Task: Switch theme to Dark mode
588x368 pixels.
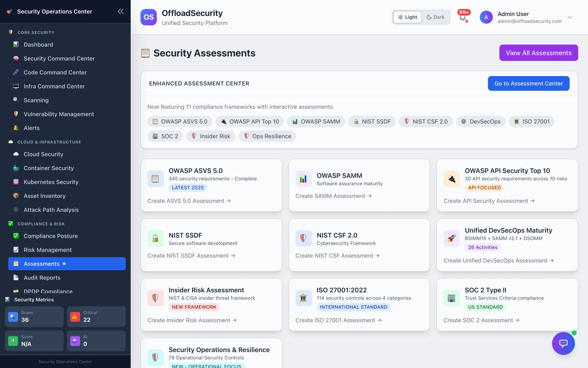Action: 436,17
